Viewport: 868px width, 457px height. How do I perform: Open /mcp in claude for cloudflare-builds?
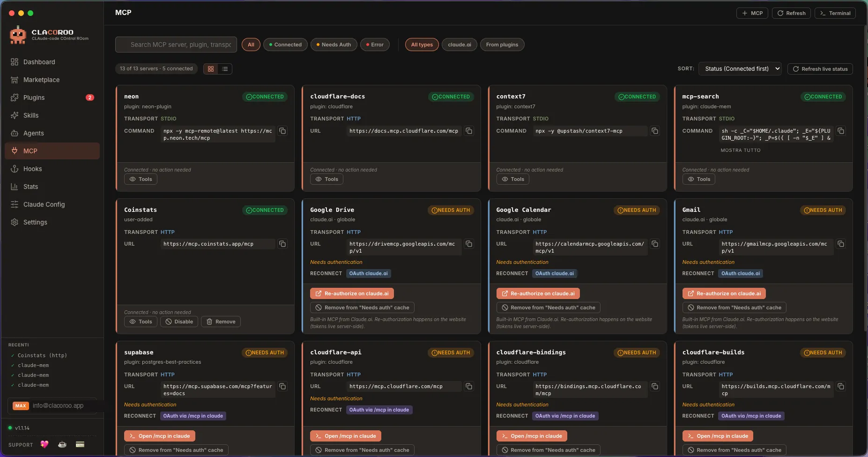pyautogui.click(x=718, y=436)
